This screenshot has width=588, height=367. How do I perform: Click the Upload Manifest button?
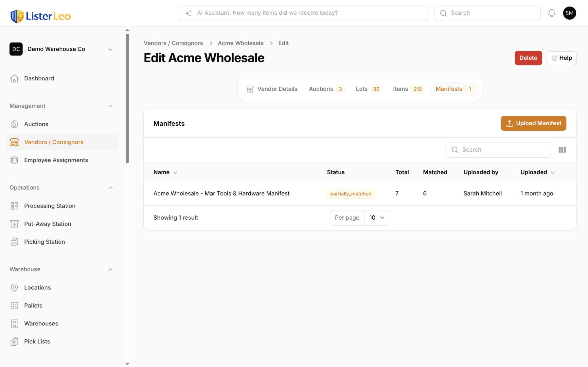pyautogui.click(x=533, y=123)
